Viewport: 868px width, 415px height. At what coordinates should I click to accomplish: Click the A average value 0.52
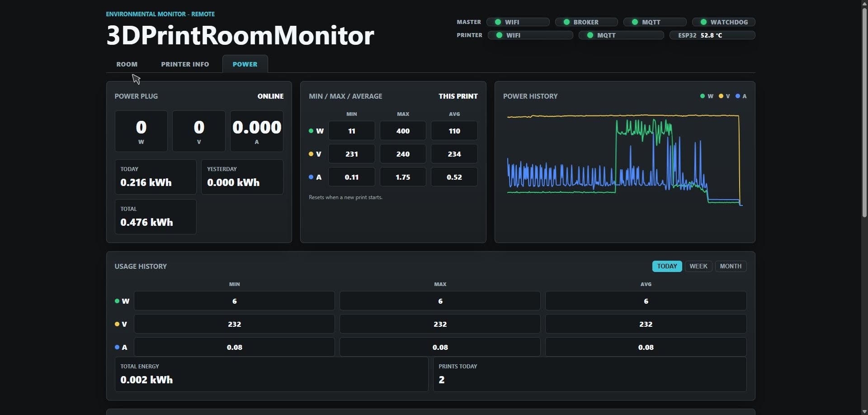click(x=454, y=177)
